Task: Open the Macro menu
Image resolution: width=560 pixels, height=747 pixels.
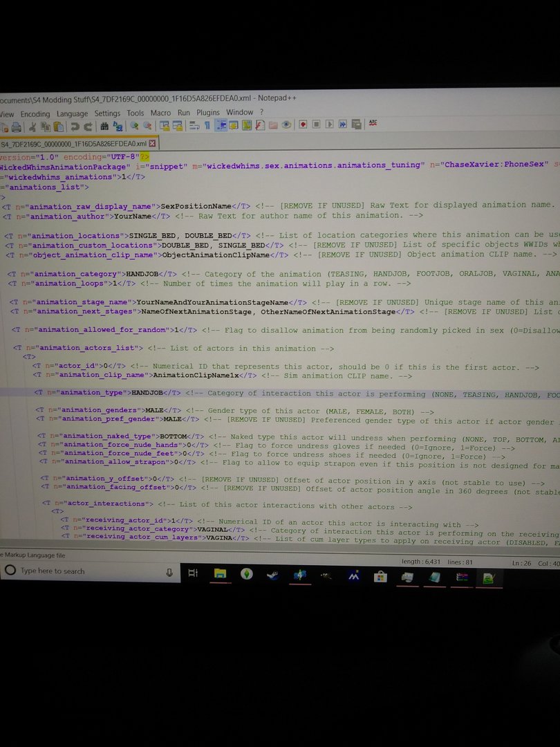Action: pos(160,113)
